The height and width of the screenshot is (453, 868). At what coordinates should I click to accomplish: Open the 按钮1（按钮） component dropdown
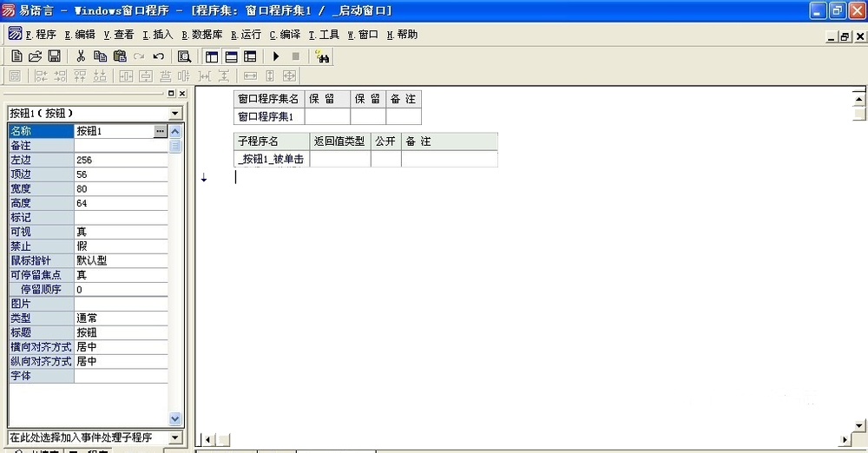tap(175, 114)
